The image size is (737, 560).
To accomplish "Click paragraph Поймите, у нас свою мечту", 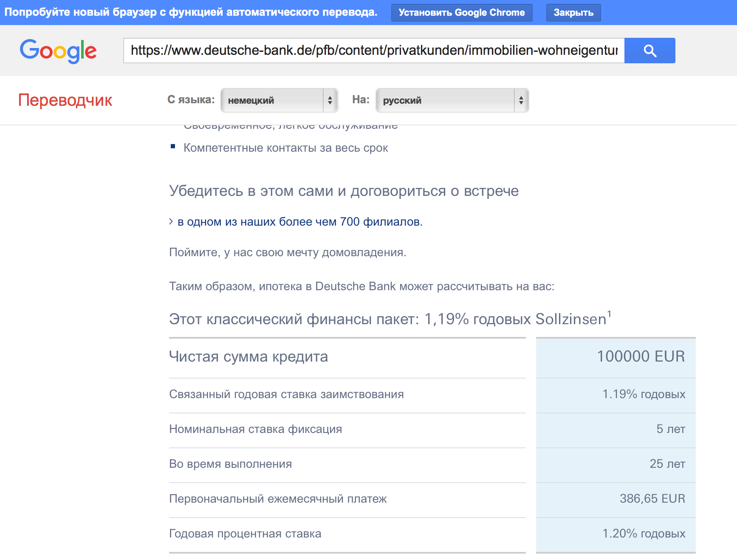I will click(288, 252).
